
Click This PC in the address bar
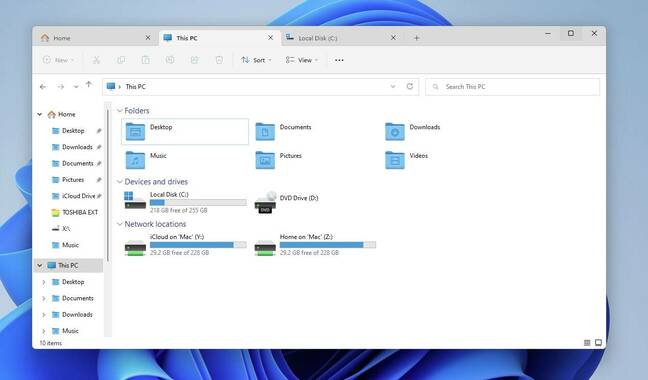pyautogui.click(x=136, y=87)
